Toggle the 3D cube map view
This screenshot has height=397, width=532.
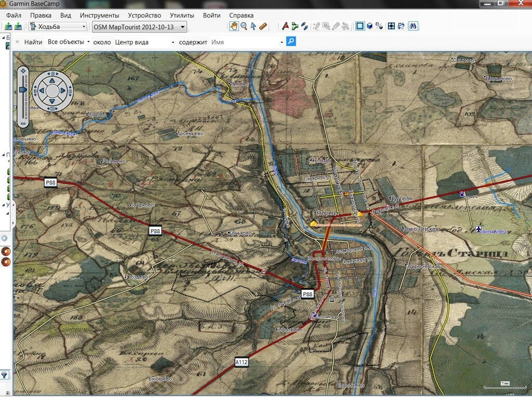(369, 26)
